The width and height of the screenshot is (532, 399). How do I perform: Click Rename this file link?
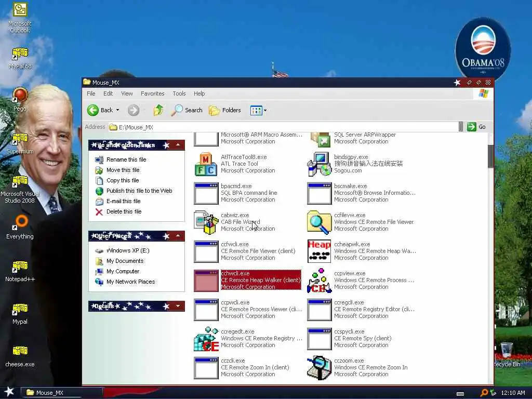coord(126,159)
